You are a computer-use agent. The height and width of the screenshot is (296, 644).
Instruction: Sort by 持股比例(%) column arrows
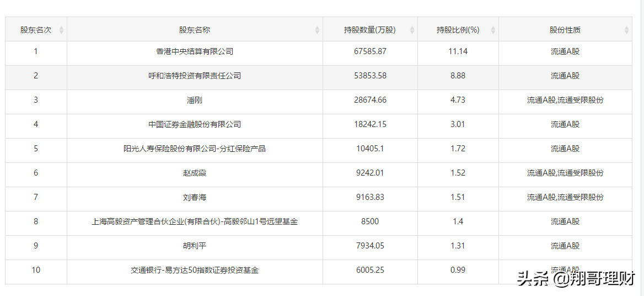493,30
